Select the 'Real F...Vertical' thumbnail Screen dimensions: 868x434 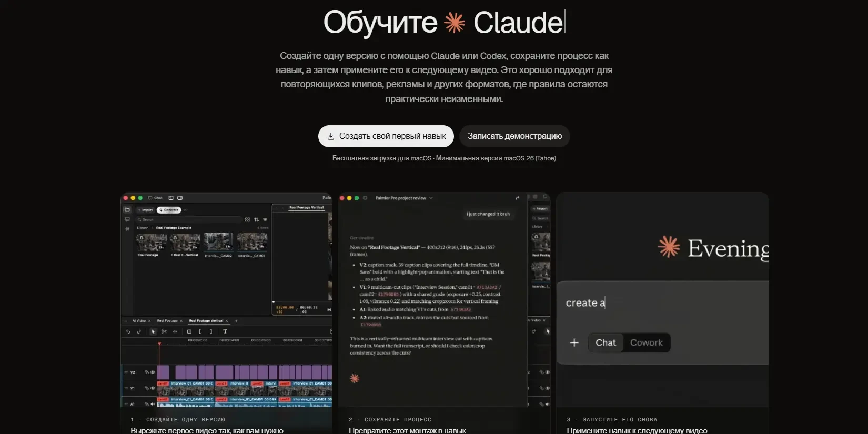tap(185, 243)
